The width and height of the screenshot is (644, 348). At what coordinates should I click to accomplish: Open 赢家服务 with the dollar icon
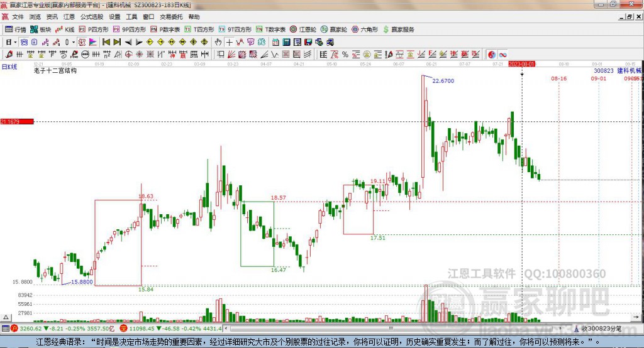click(398, 30)
